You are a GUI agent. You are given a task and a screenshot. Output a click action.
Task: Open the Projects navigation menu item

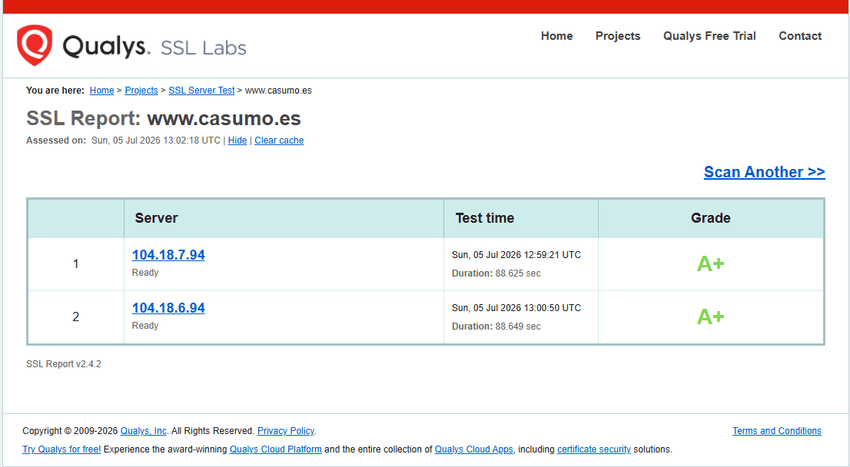pyautogui.click(x=617, y=36)
